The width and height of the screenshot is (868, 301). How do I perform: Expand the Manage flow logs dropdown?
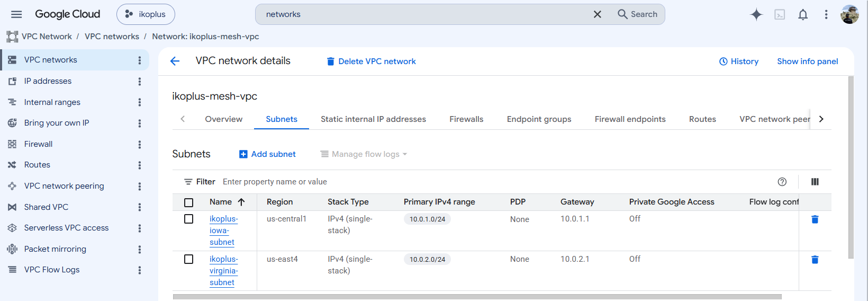pos(364,154)
